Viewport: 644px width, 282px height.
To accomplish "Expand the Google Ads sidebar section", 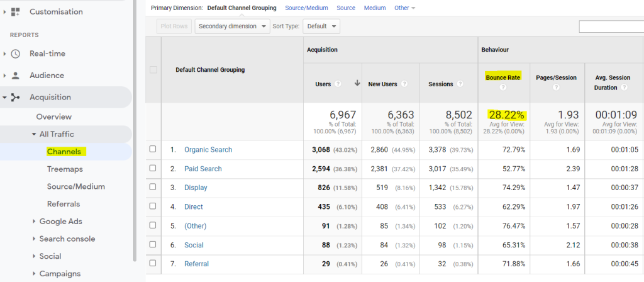I will pyautogui.click(x=33, y=222).
